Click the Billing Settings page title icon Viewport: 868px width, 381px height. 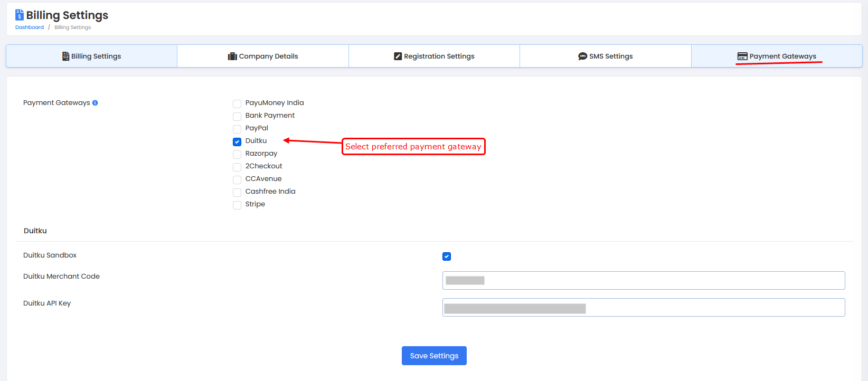click(20, 15)
